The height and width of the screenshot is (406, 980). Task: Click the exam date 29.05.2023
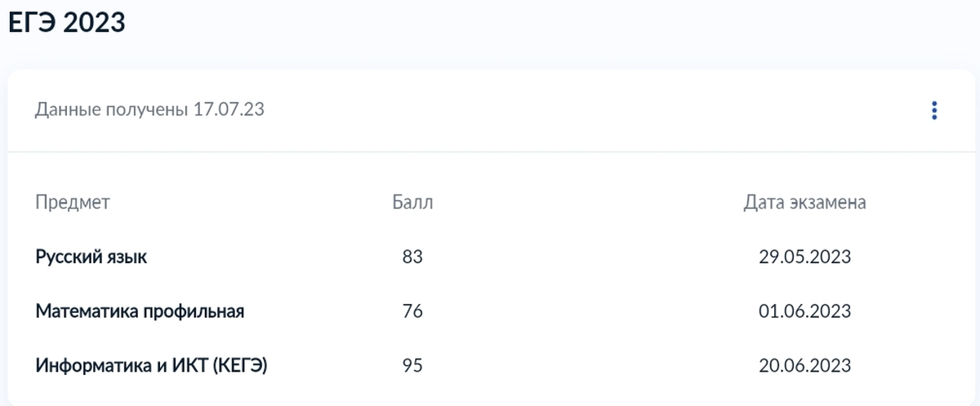[804, 257]
